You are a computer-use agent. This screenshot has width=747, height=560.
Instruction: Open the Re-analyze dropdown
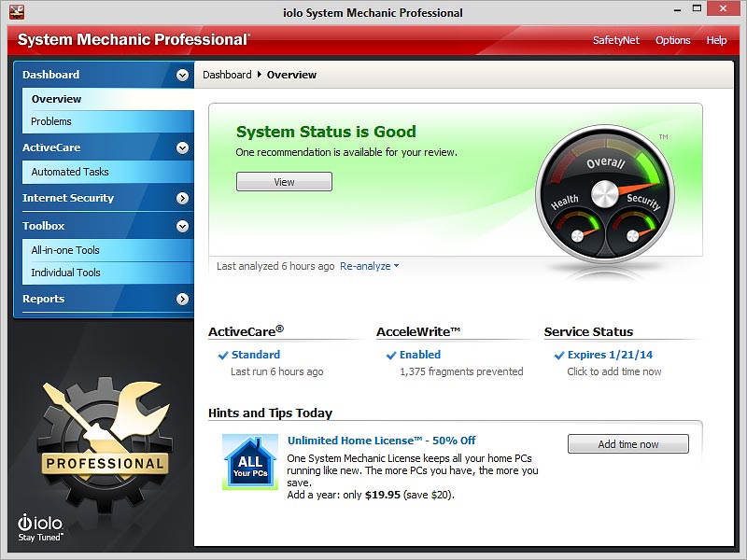coord(368,266)
